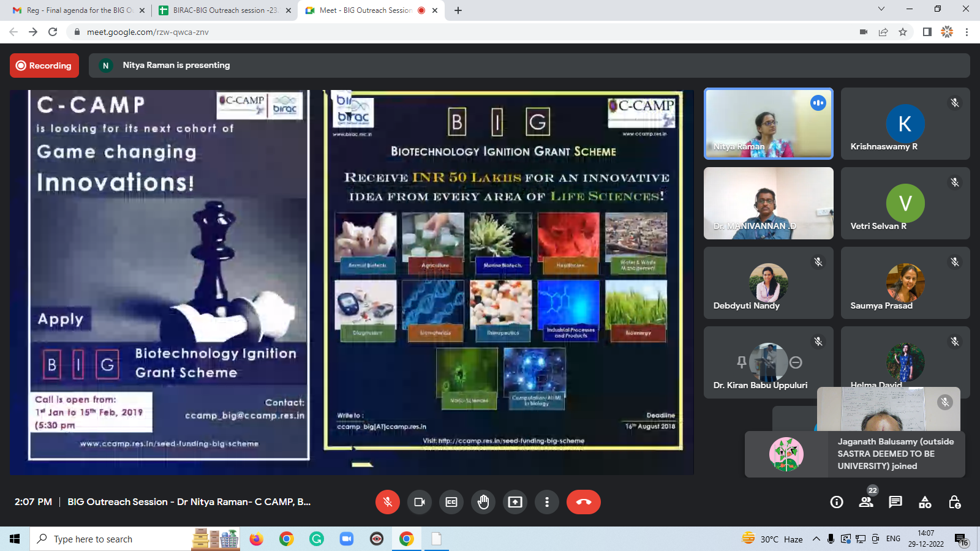
Task: Select Dr. MANIVANNAN D video tile
Action: point(768,203)
